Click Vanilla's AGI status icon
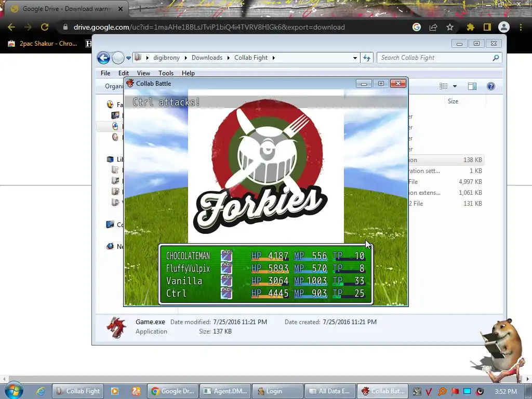 (227, 281)
